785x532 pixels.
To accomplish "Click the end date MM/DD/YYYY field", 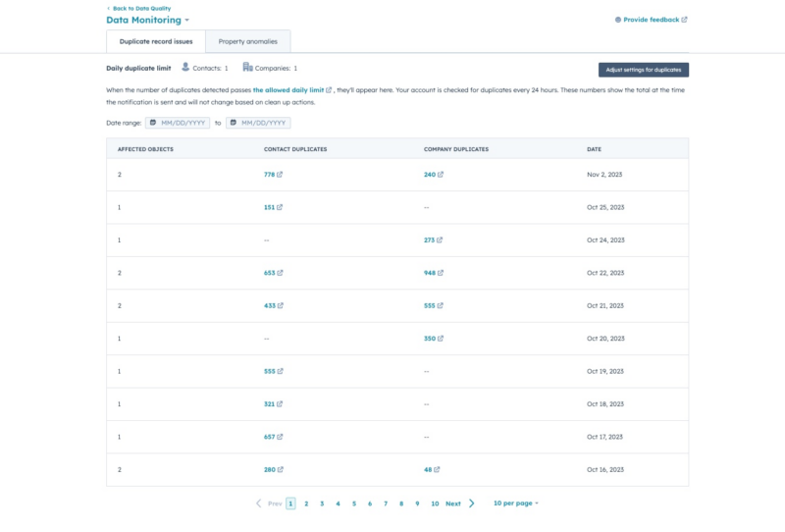I will (258, 123).
